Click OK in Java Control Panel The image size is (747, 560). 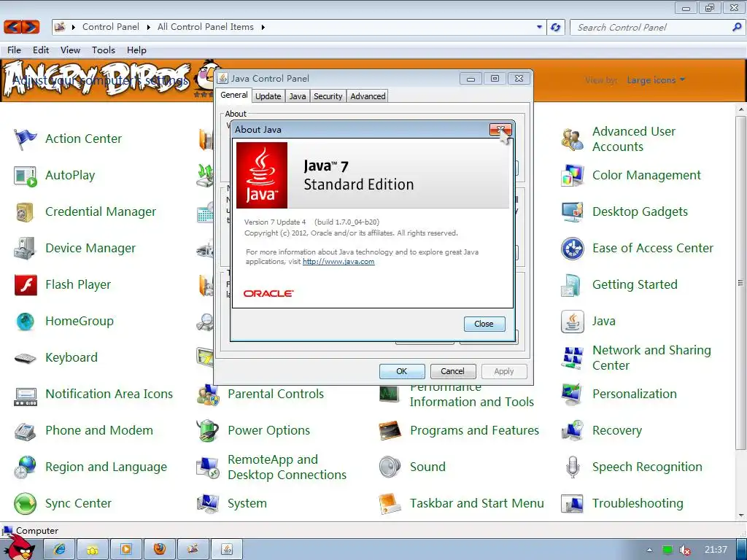[x=402, y=371]
